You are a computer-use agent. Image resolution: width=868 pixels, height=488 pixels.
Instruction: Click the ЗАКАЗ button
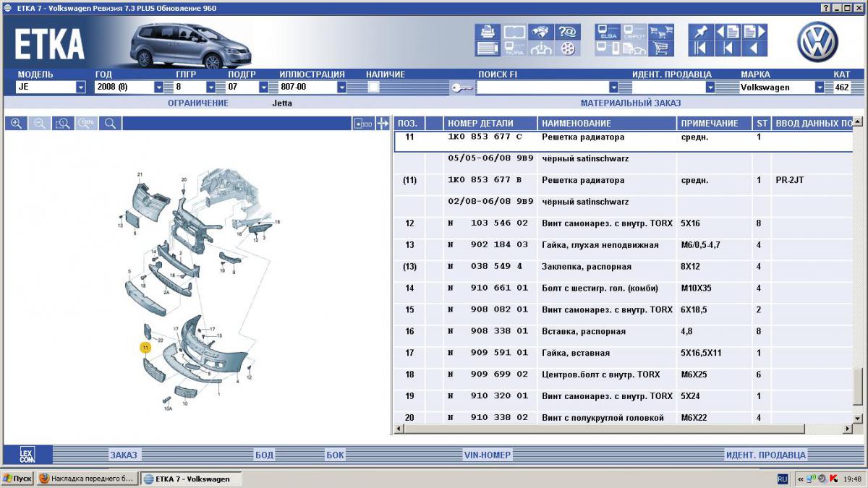coord(123,455)
